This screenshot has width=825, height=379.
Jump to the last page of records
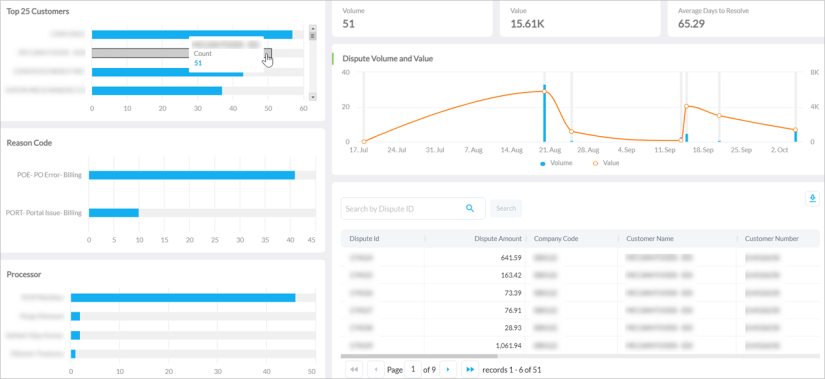pos(470,370)
